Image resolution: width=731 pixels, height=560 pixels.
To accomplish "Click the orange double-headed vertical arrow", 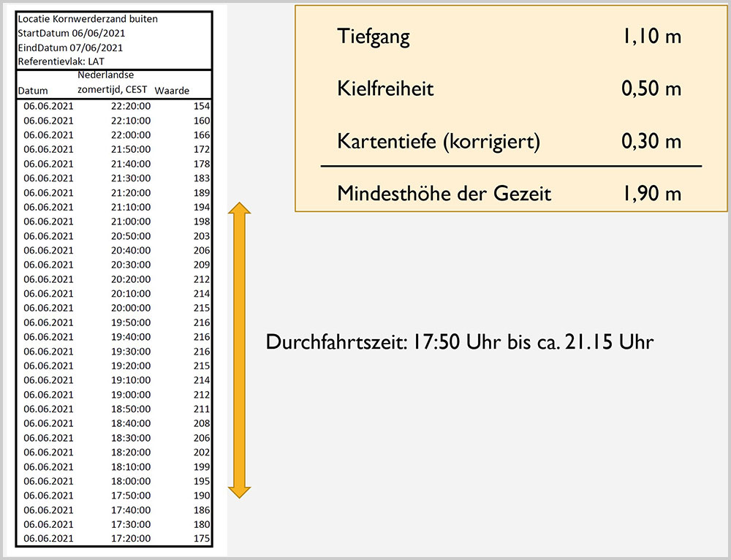I will [x=240, y=351].
